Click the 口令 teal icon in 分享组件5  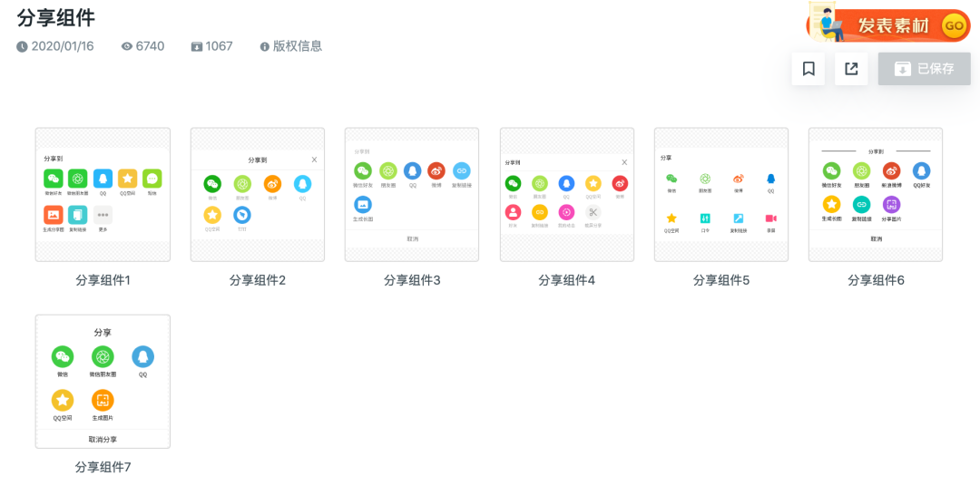pyautogui.click(x=705, y=218)
